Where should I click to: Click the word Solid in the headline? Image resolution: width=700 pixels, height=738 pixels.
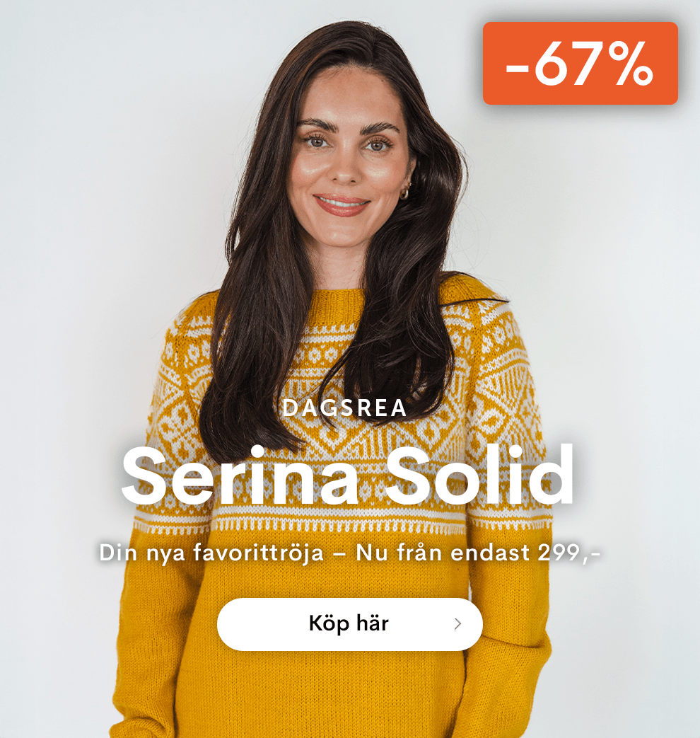[x=479, y=474]
